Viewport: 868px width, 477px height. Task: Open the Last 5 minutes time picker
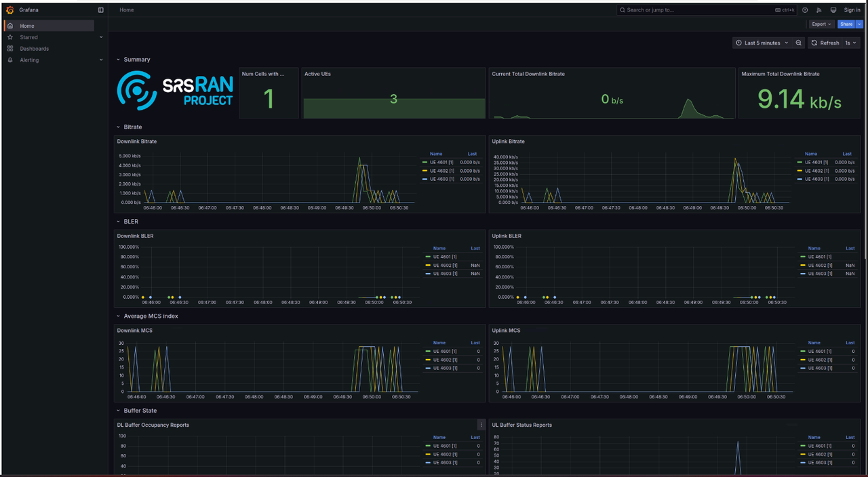coord(762,43)
